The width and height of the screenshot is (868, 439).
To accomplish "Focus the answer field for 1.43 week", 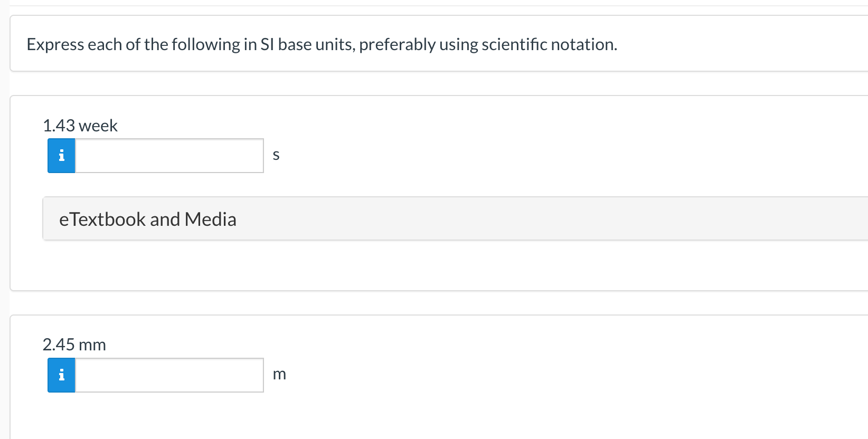I will point(169,156).
